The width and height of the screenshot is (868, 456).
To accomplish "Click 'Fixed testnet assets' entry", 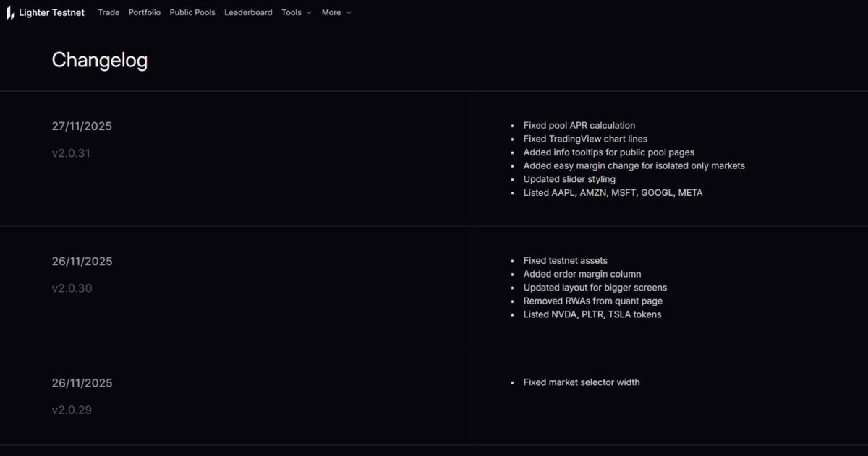I will click(x=565, y=260).
